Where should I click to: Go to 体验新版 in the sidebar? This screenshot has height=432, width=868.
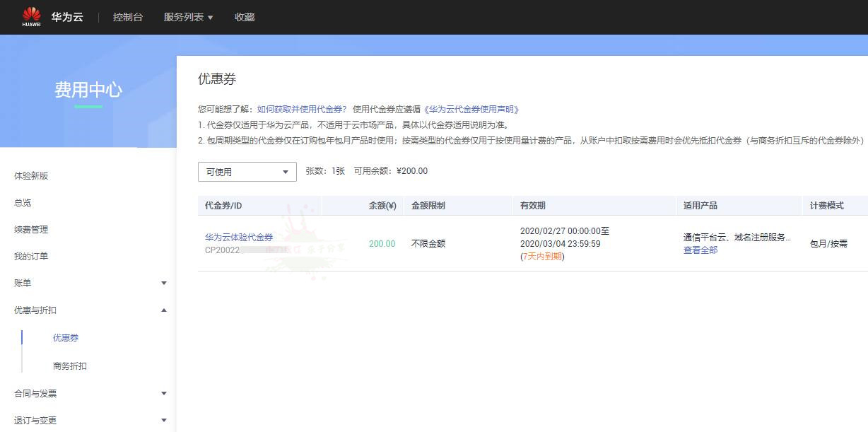pos(31,176)
